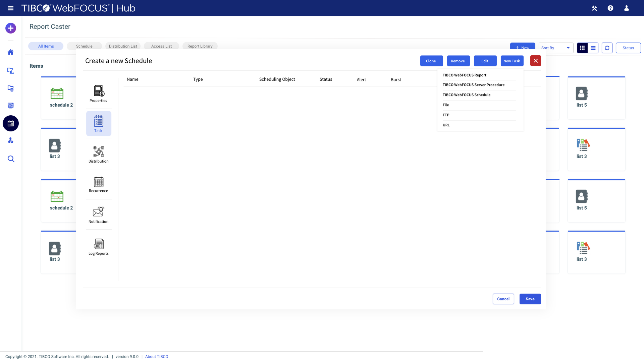Image resolution: width=644 pixels, height=362 pixels.
Task: Save the new schedule
Action: coord(530,299)
